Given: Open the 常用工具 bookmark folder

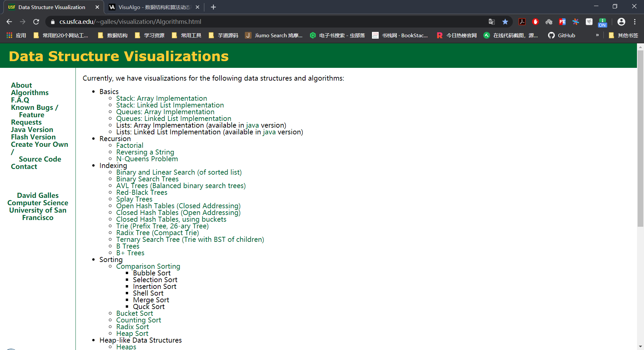Looking at the screenshot, I should tap(186, 35).
